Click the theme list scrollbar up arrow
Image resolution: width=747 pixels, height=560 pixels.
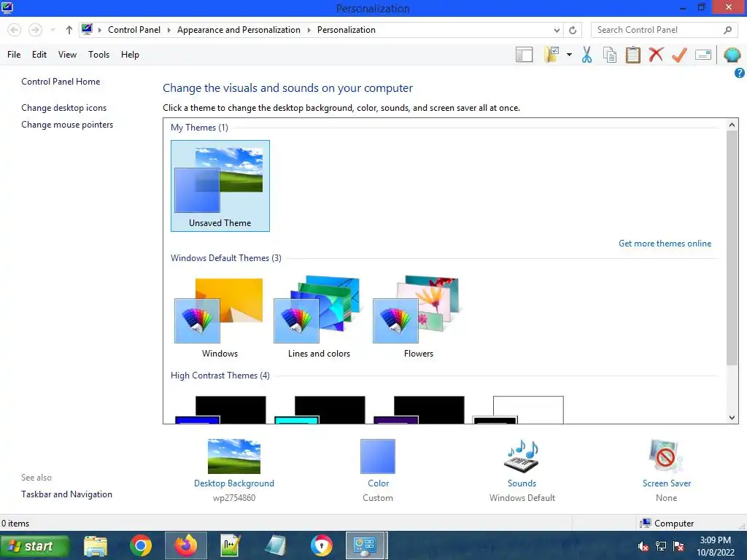(732, 125)
